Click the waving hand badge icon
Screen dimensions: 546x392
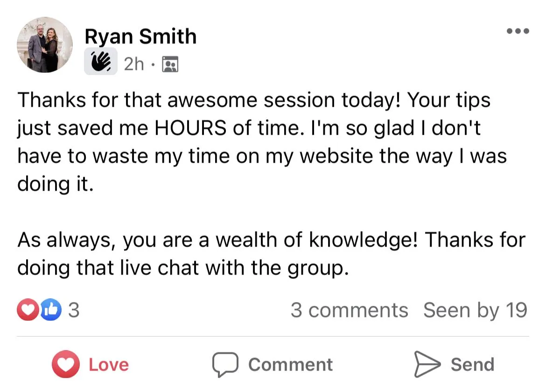(x=100, y=62)
